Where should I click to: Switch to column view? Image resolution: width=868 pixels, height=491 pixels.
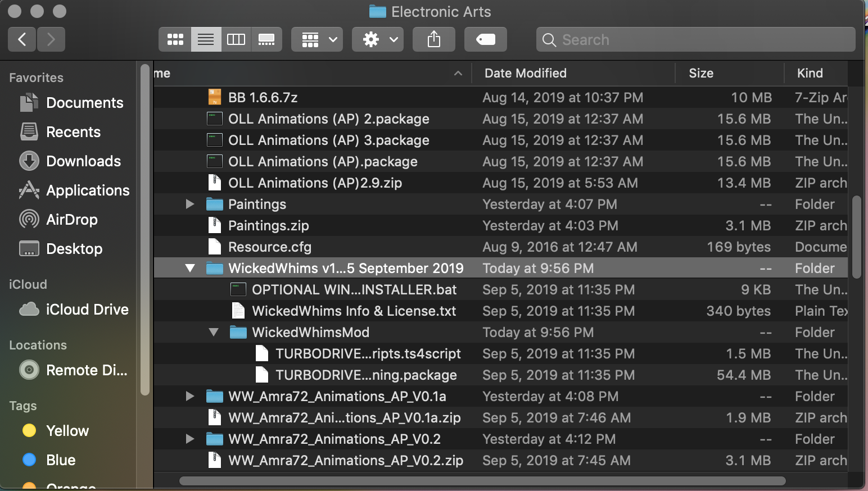coord(236,39)
